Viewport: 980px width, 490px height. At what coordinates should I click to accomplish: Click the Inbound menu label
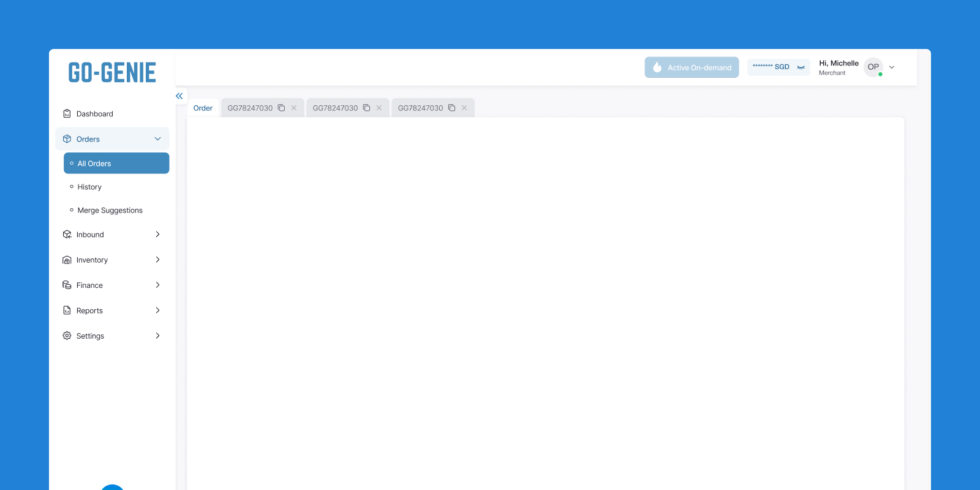(x=90, y=235)
